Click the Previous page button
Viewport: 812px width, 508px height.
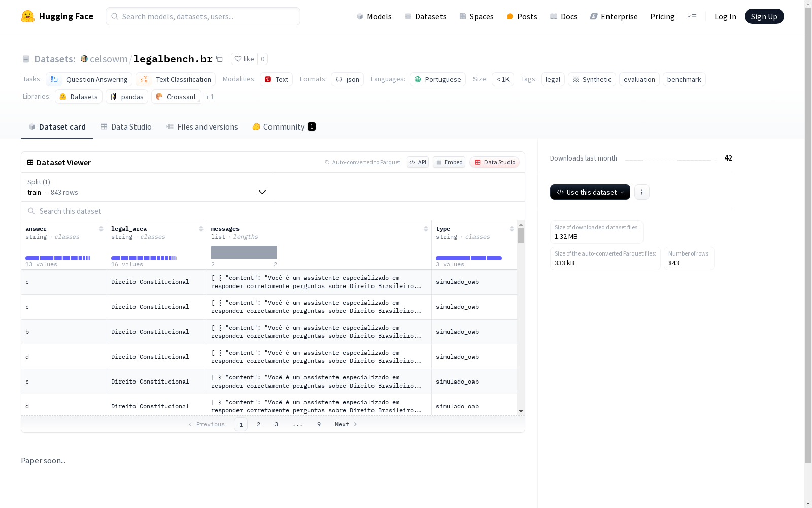207,424
